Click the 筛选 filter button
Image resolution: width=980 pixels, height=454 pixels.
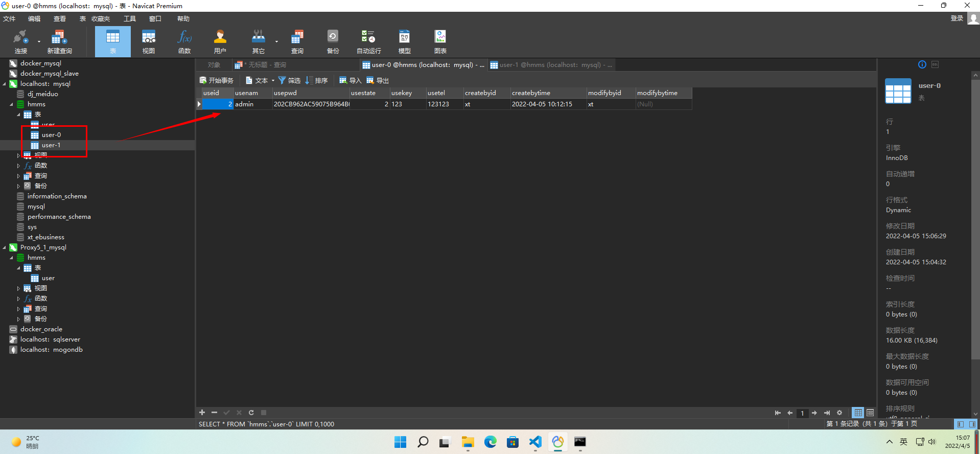(289, 80)
